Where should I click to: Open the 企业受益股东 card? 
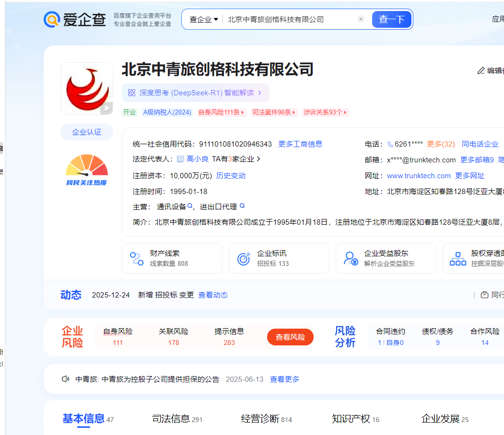pos(386,258)
